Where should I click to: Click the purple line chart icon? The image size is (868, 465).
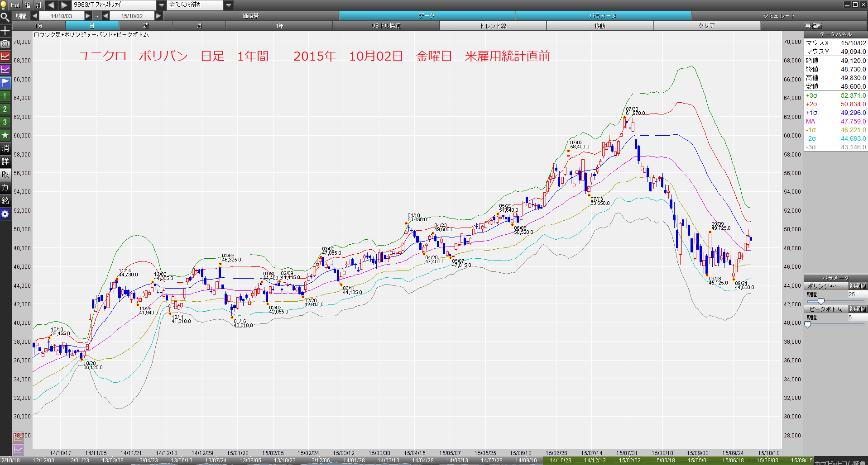pos(5,70)
